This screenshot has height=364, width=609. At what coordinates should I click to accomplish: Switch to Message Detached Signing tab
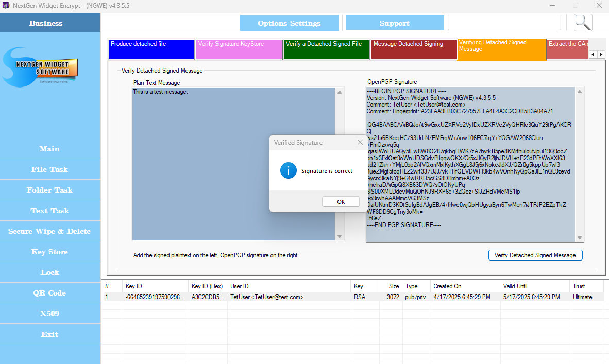(414, 49)
